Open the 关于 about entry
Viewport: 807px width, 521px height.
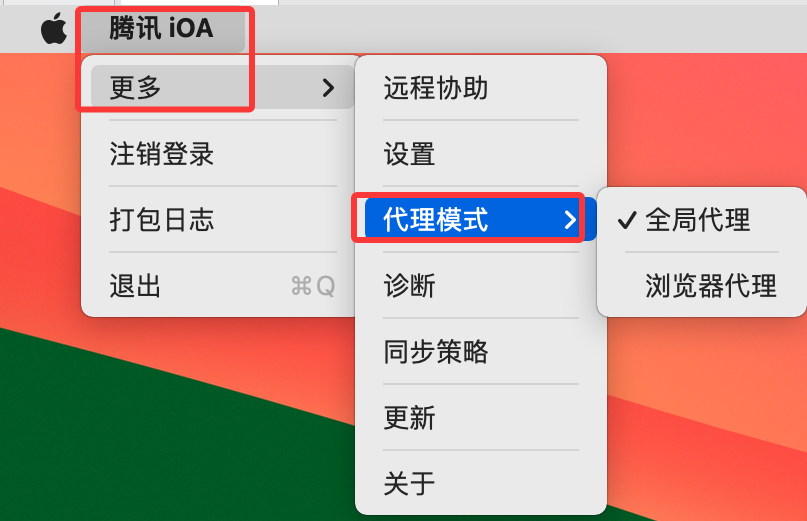pos(481,483)
